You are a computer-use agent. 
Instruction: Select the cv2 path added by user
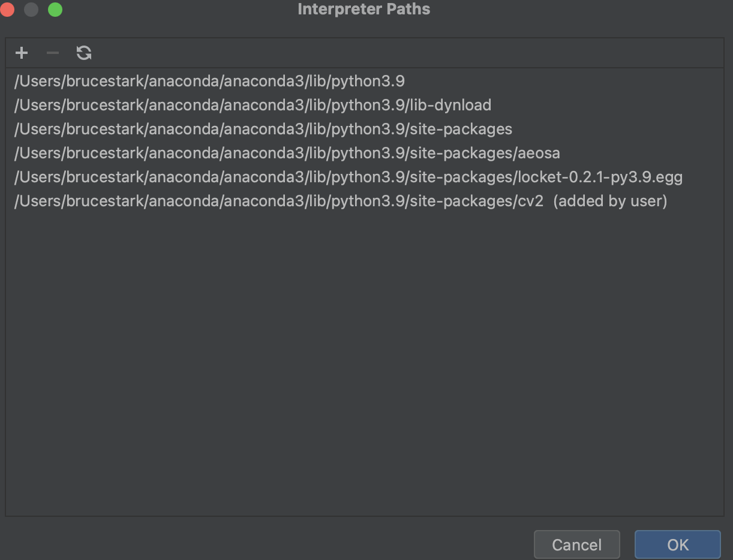coord(364,201)
